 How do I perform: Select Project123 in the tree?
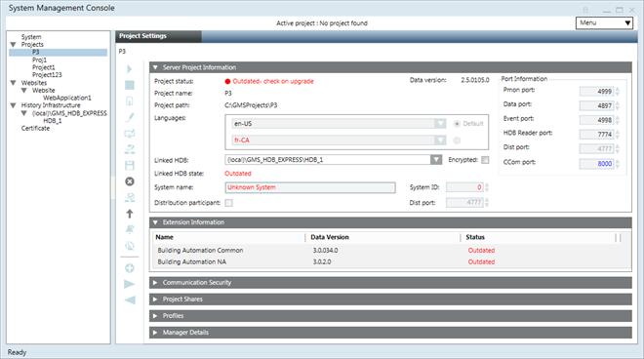coord(47,75)
